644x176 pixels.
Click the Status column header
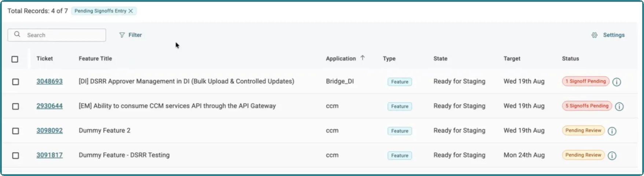570,59
